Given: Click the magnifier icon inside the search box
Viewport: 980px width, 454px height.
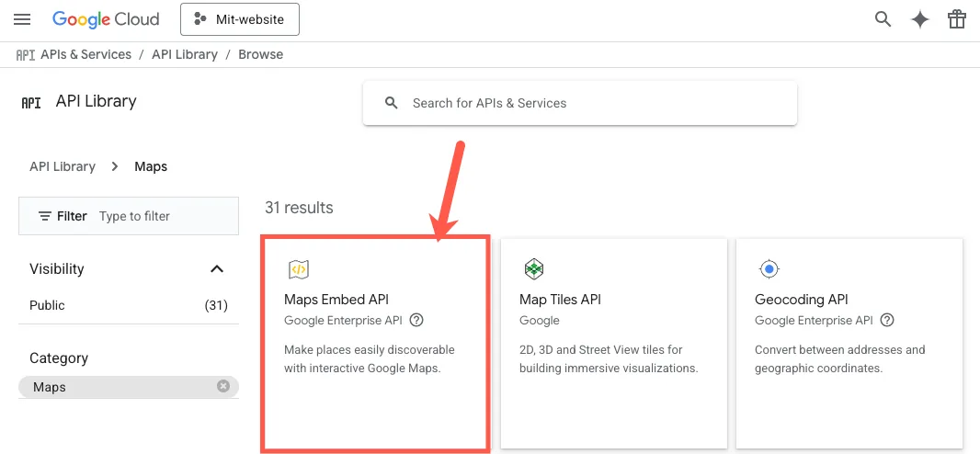Looking at the screenshot, I should click(392, 103).
